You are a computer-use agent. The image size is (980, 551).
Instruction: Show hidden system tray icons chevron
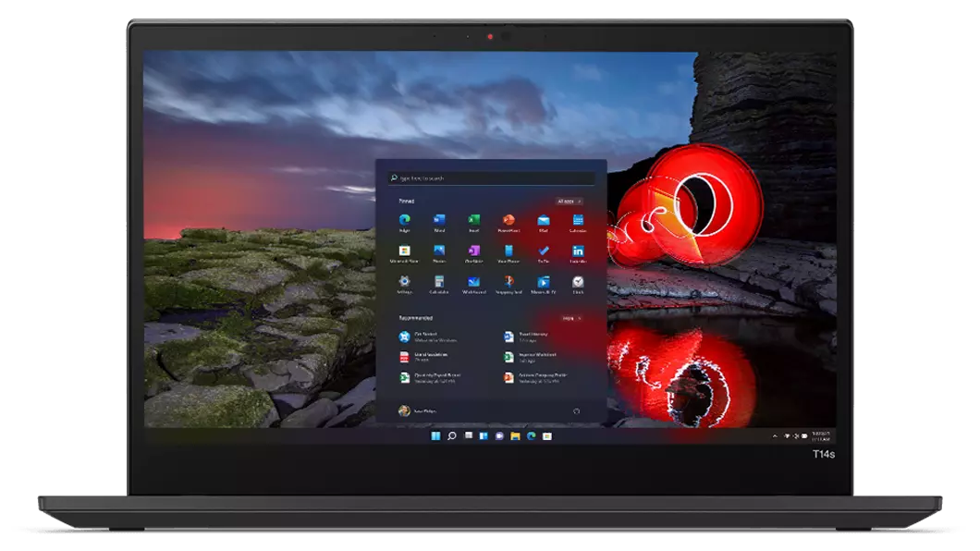click(x=775, y=435)
